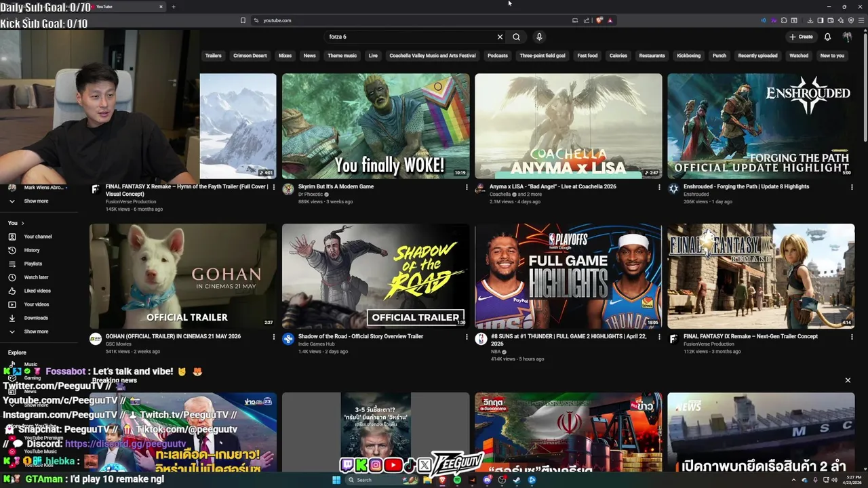The image size is (868, 488).
Task: Open options menu for GOHAN official trailer
Action: (x=274, y=337)
